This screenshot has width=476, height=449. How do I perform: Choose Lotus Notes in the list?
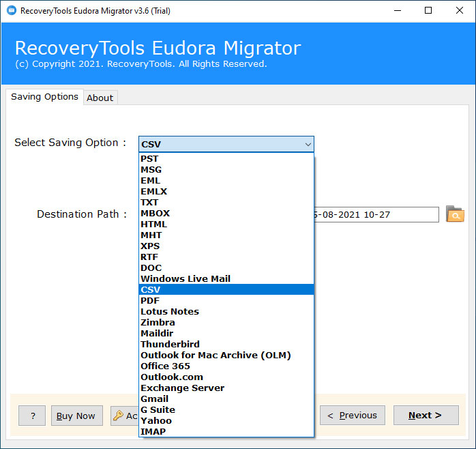(x=226, y=311)
